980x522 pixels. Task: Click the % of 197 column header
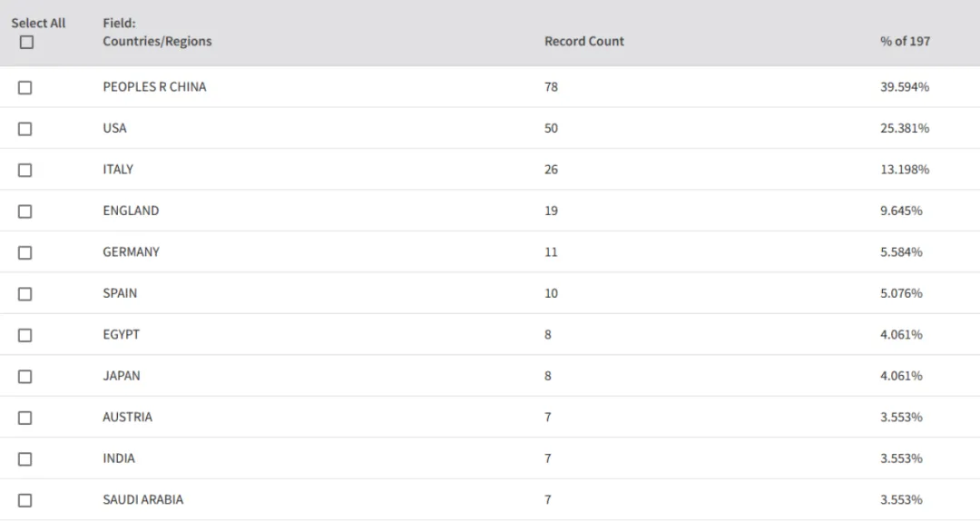coord(905,41)
